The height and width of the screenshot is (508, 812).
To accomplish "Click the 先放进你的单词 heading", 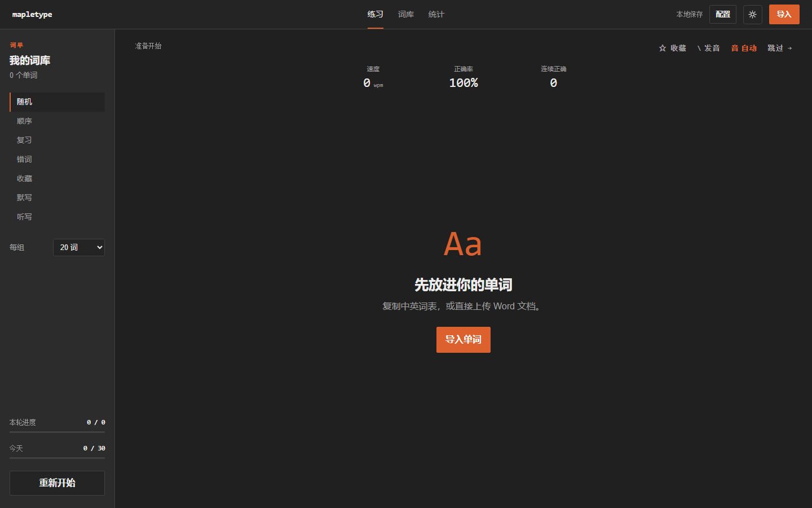I will coord(464,285).
